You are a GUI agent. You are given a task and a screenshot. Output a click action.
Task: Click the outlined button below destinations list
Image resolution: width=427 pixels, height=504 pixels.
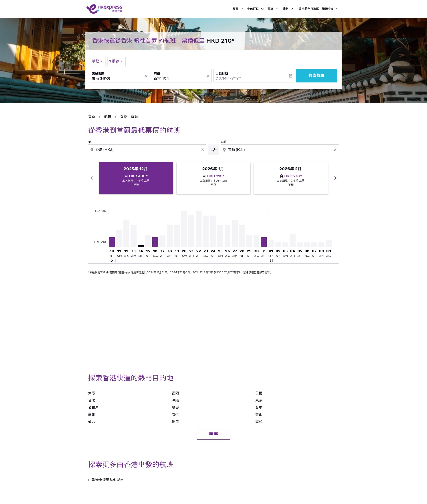[x=213, y=434]
